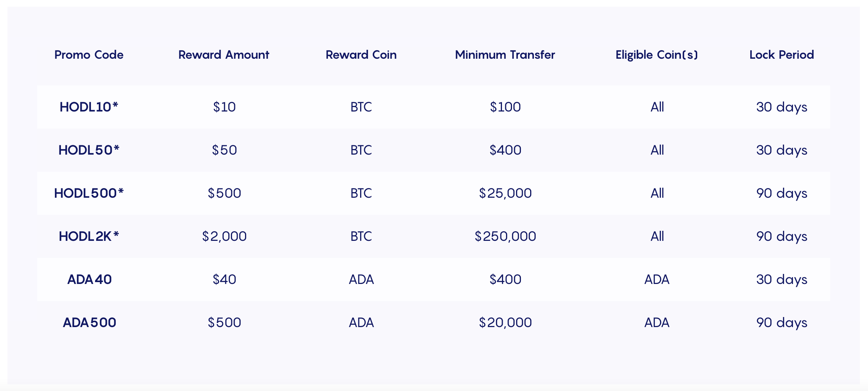The image size is (868, 391).
Task: Select the $100 minimum transfer cell
Action: (505, 107)
